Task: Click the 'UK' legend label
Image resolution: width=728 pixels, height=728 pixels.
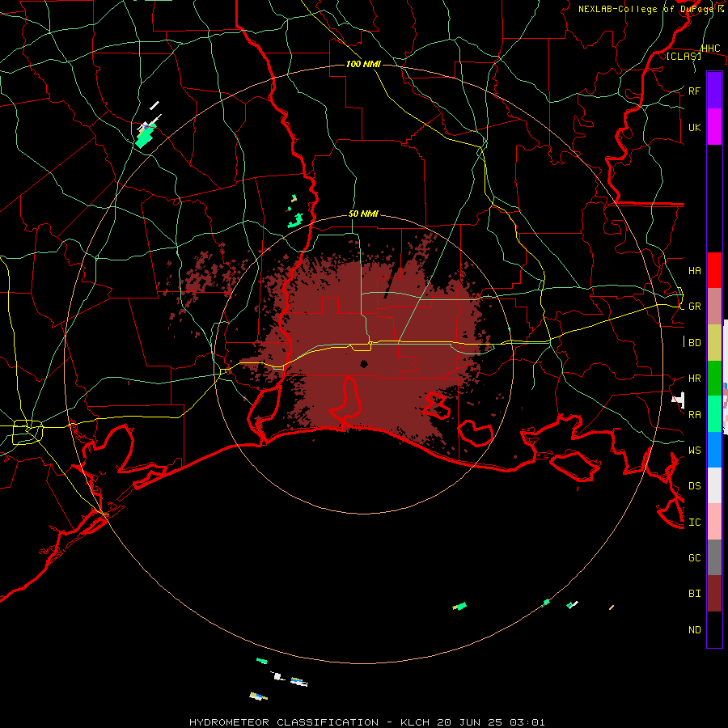Action: coord(694,127)
